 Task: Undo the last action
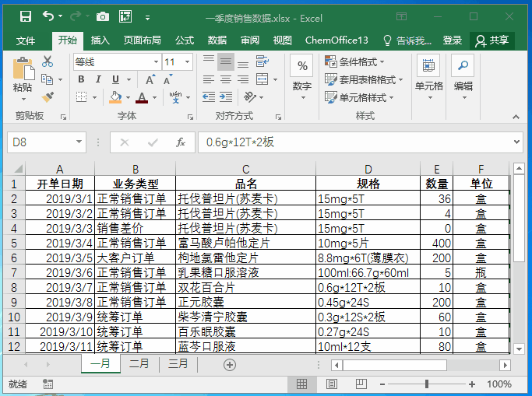[x=48, y=16]
